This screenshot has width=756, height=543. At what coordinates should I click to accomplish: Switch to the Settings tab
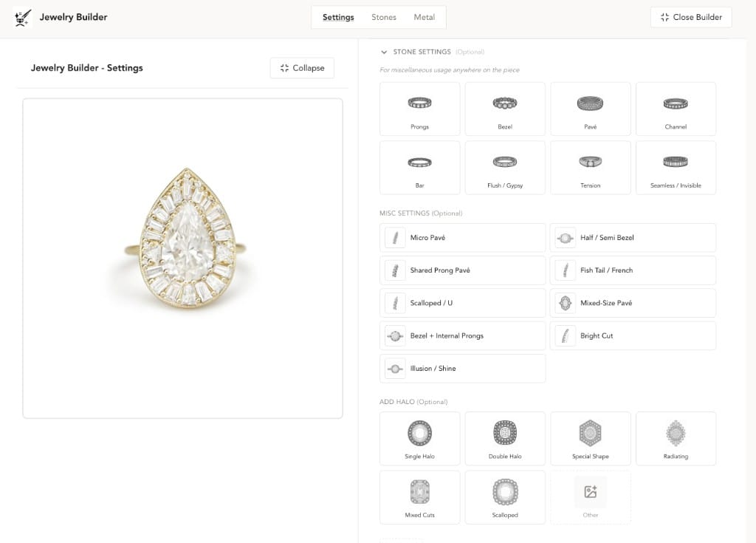pyautogui.click(x=338, y=18)
